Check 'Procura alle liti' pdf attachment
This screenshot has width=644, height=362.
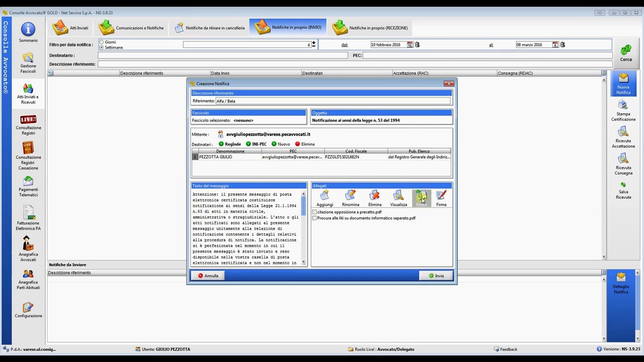315,218
